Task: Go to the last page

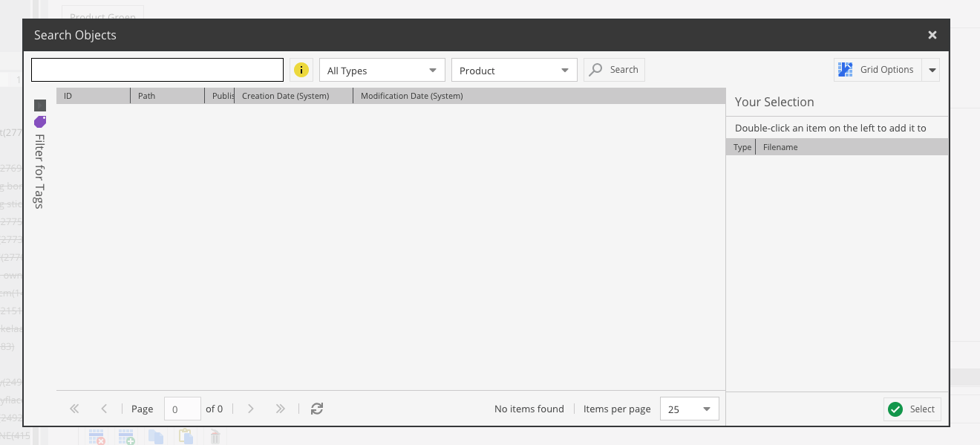Action: click(280, 409)
